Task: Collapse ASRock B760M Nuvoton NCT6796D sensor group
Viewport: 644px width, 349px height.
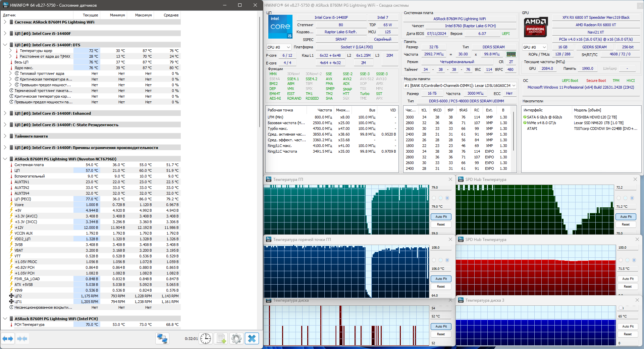Action: (5, 159)
